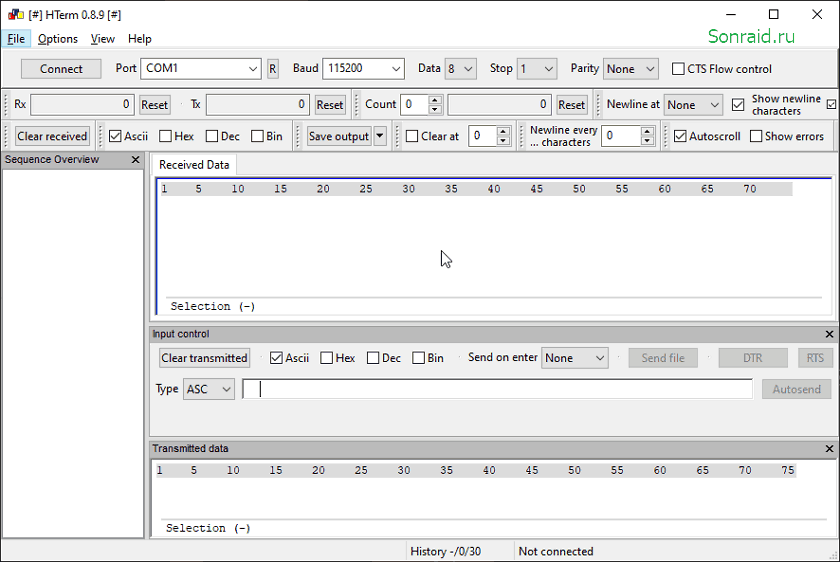Click the Connect button
The image size is (840, 562).
tap(61, 69)
